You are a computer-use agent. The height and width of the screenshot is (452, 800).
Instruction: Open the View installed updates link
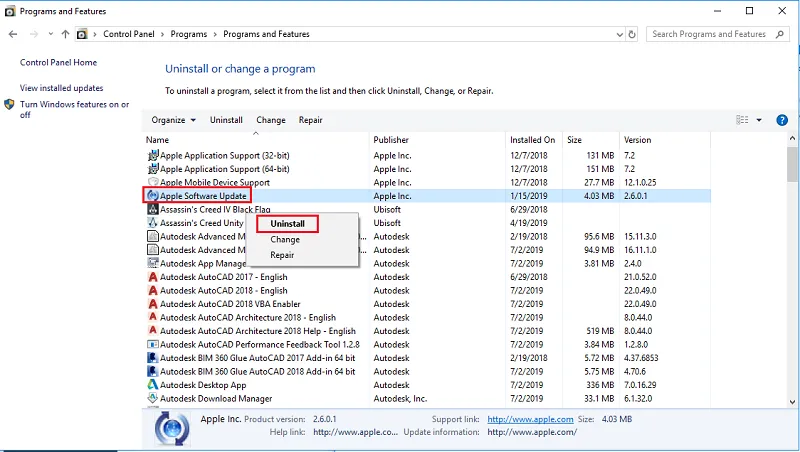(61, 88)
